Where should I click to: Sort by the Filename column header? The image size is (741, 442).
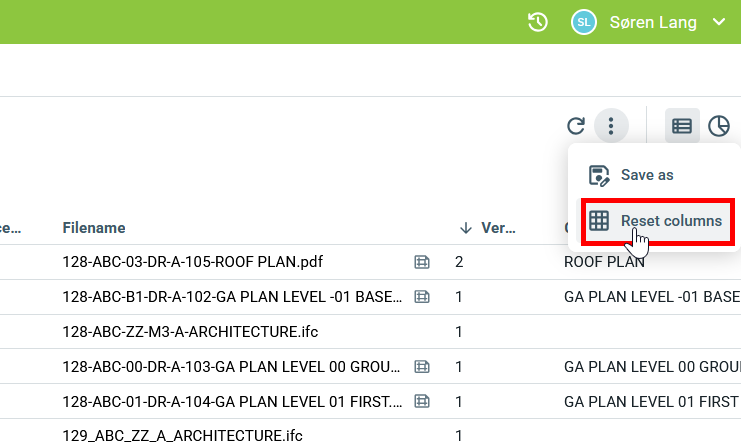click(x=94, y=228)
